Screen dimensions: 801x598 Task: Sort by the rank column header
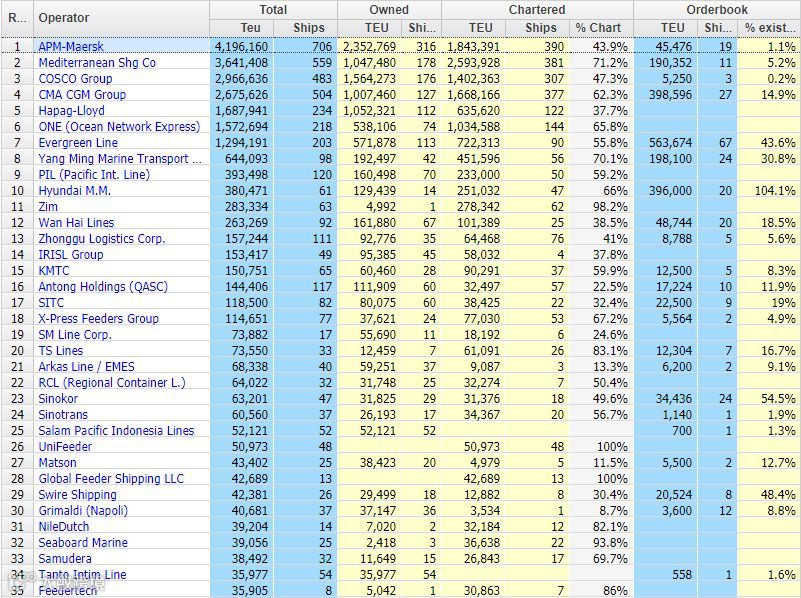pos(17,18)
